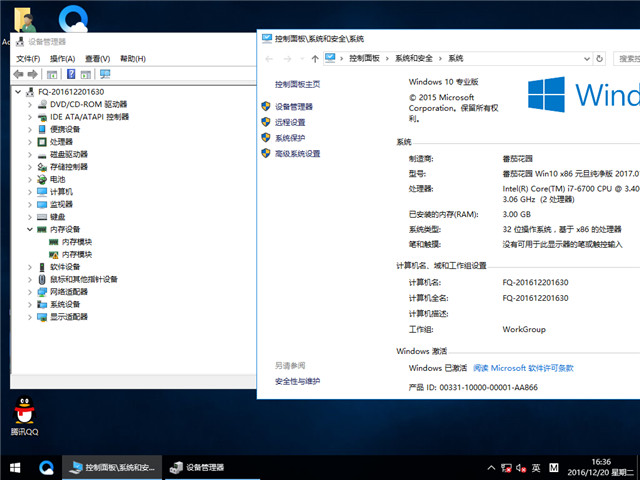Screen dimensions: 640x480
Task: Click the WorkGroup value text
Action: coord(524,329)
